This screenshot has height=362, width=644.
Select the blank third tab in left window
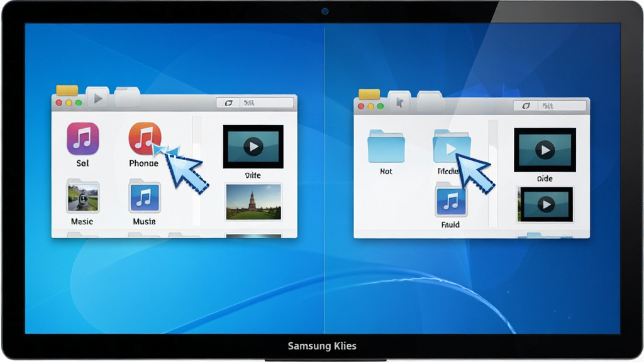tap(127, 97)
